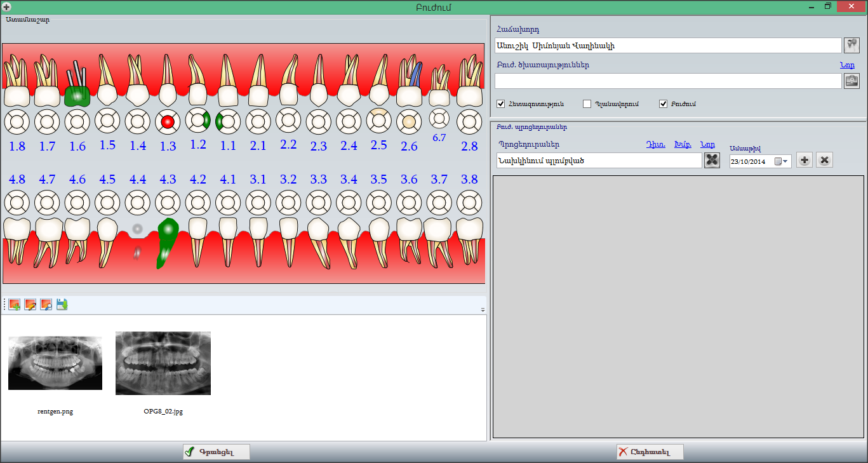The image size is (868, 463).
Task: Open the date picker dropdown for 23/10/2014
Action: [x=785, y=161]
